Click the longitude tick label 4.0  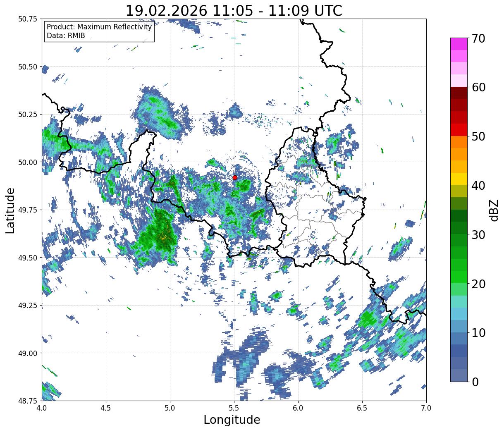pos(41,408)
